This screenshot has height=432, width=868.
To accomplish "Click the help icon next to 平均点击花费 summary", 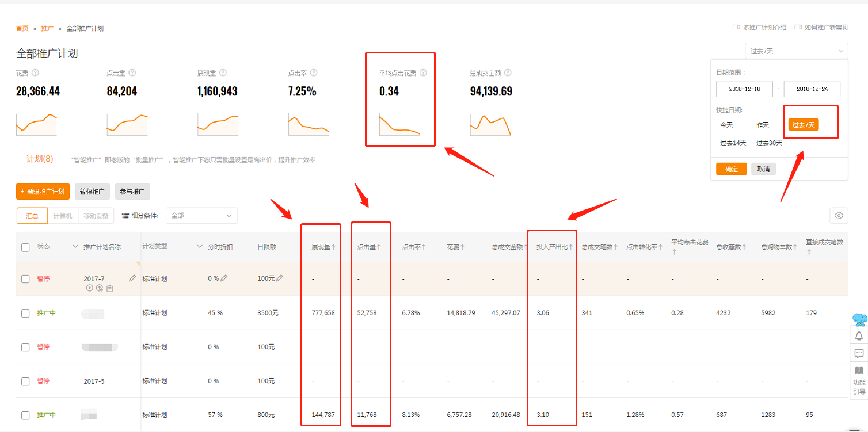I will (424, 73).
